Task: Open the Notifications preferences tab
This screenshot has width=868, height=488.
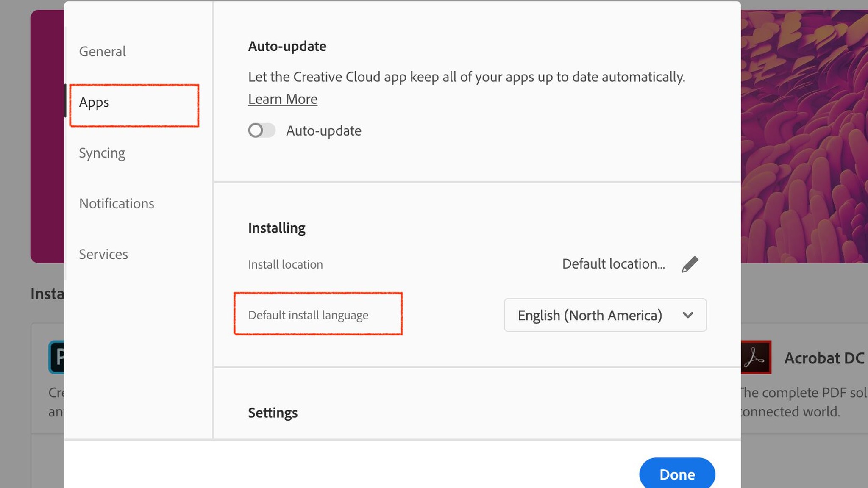Action: (117, 204)
